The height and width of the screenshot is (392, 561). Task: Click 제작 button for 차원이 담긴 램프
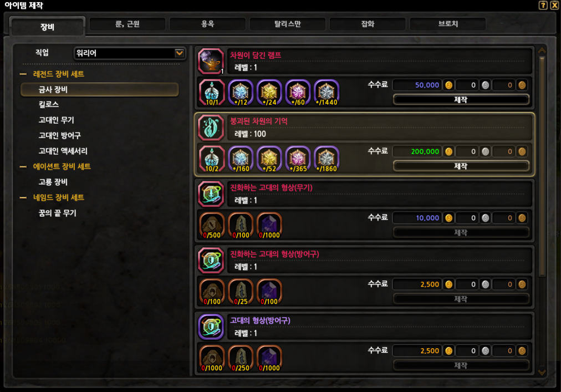(x=461, y=99)
